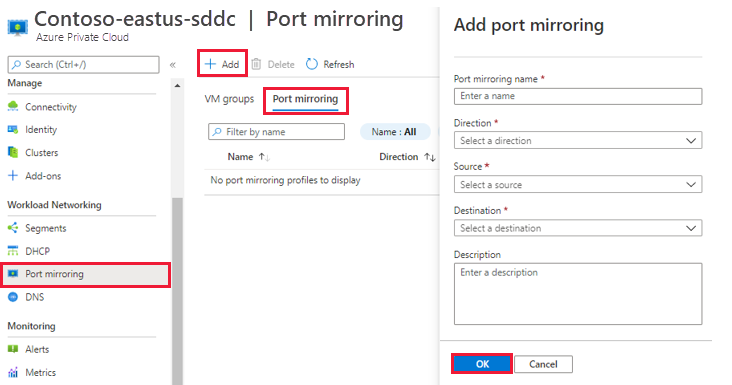Click the Name : All filter pill
732x385 pixels.
pyautogui.click(x=395, y=132)
